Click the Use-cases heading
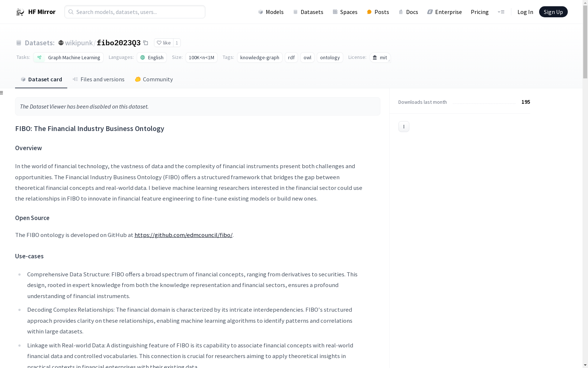This screenshot has height=368, width=588. pyautogui.click(x=29, y=256)
